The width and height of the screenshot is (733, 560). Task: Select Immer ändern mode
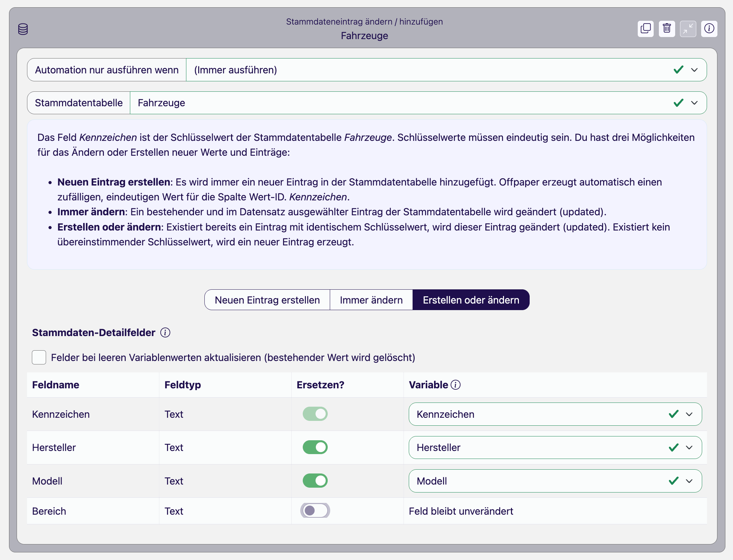371,300
